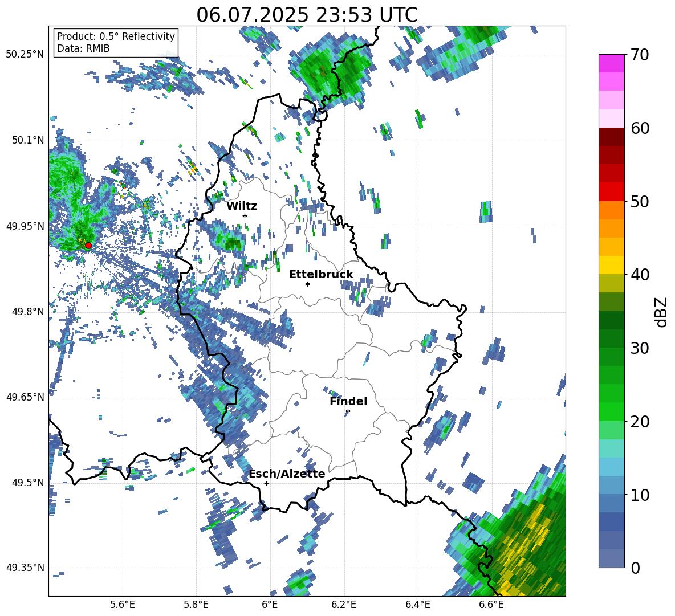The height and width of the screenshot is (616, 675).
Task: Click the 49.95°N latitude label
Action: click(x=25, y=226)
